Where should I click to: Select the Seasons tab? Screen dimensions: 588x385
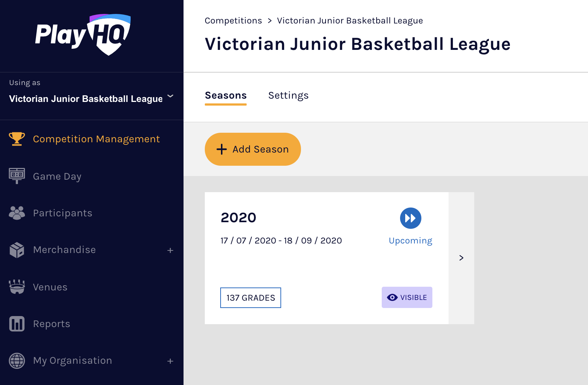226,96
